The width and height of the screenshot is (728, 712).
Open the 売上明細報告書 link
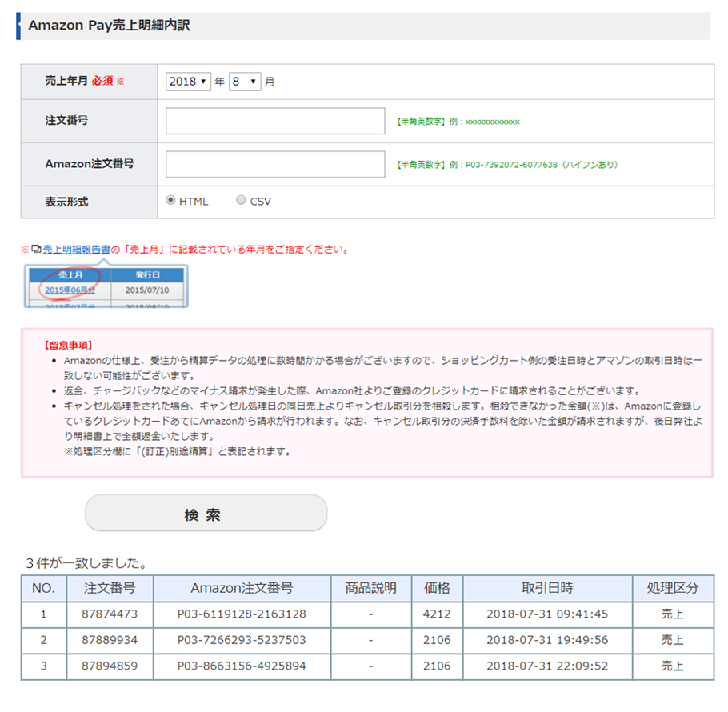click(x=77, y=250)
